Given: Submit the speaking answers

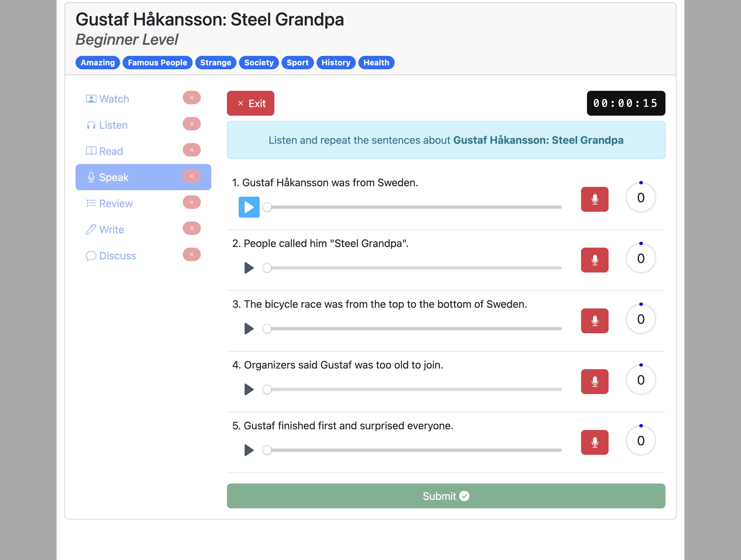Looking at the screenshot, I should [x=446, y=496].
